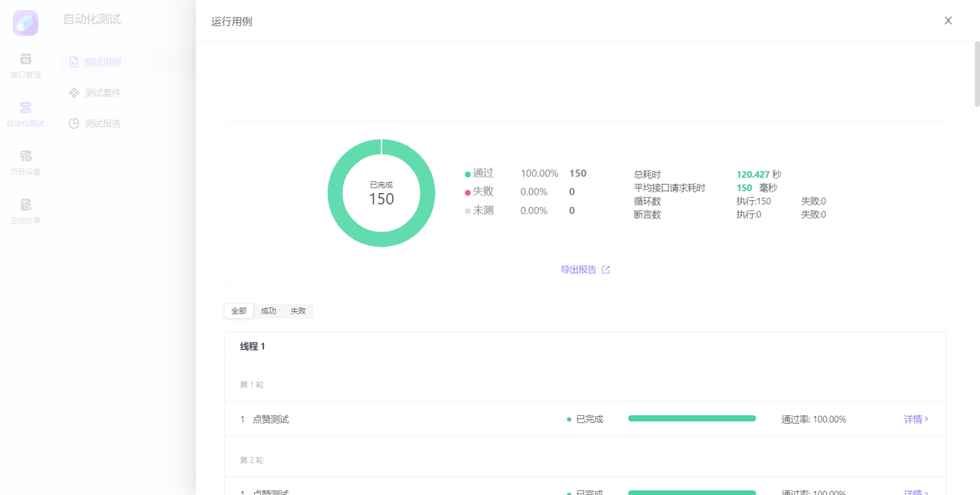Click the 执行:150 value

pyautogui.click(x=753, y=202)
